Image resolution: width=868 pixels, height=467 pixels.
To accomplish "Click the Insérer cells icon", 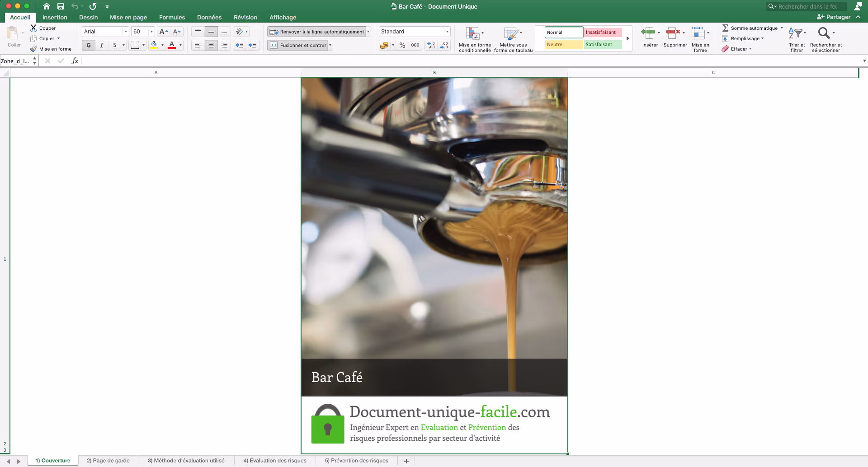I will pyautogui.click(x=650, y=37).
